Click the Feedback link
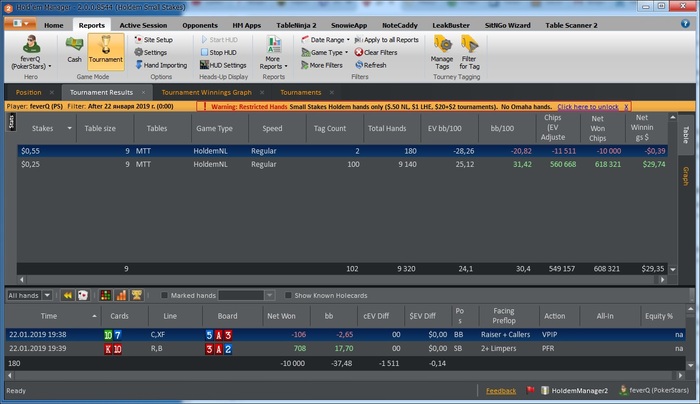700x404 pixels. [501, 391]
